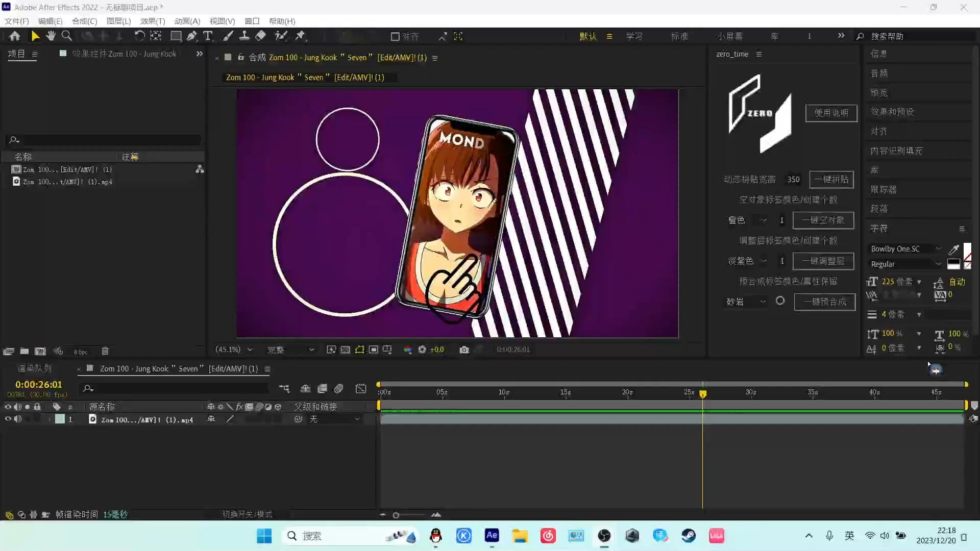This screenshot has width=980, height=551.
Task: Click the 一键拼贴 button
Action: pos(831,179)
